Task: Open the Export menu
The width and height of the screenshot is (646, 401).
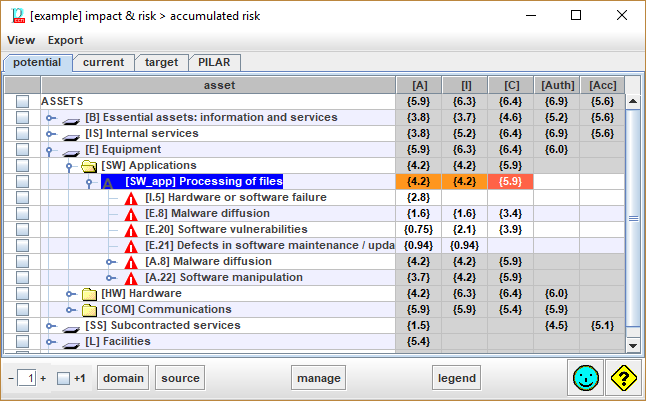Action: click(x=66, y=40)
